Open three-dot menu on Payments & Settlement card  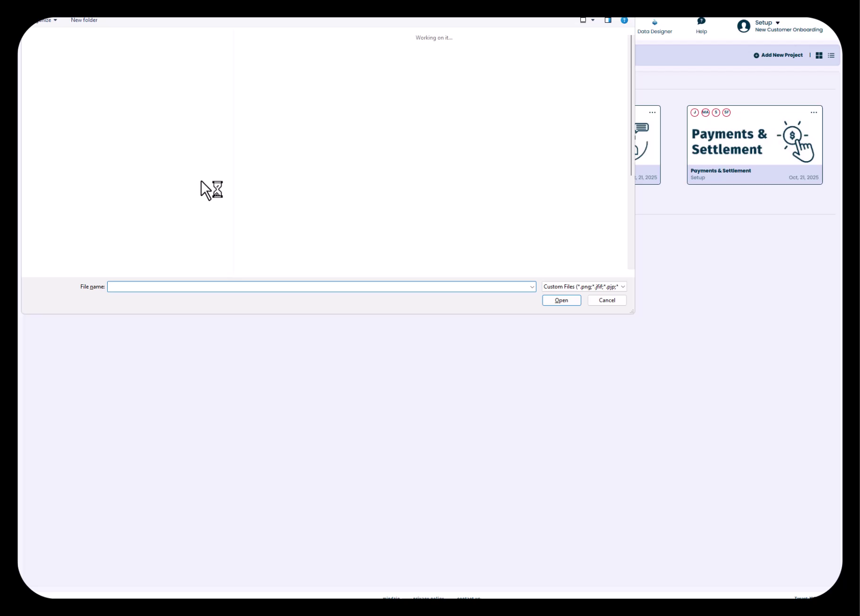pyautogui.click(x=814, y=112)
